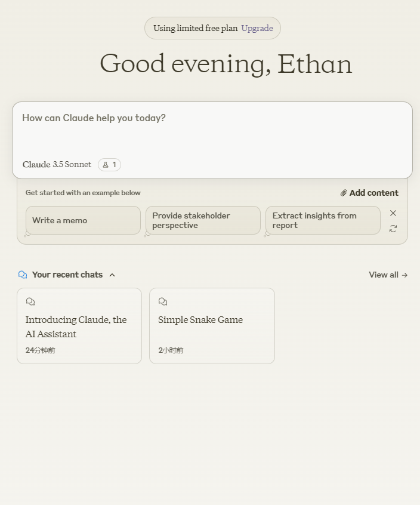
Task: Collapse the Your recent chats section chevron
Action: coord(112,275)
